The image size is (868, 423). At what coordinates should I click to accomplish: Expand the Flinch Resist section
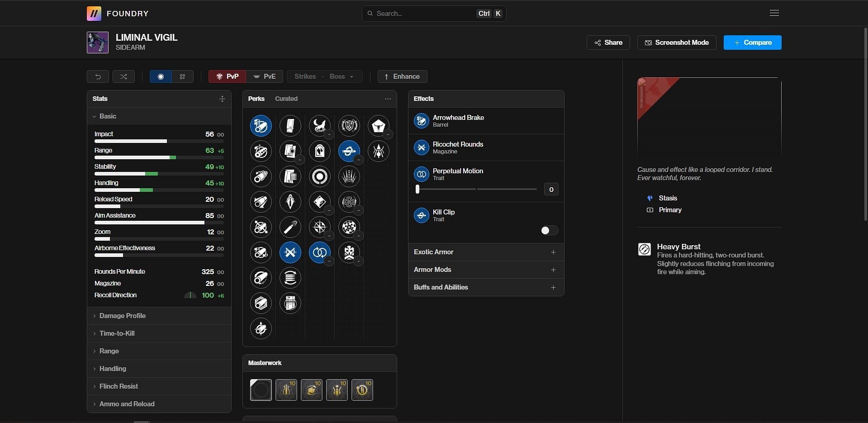point(159,386)
